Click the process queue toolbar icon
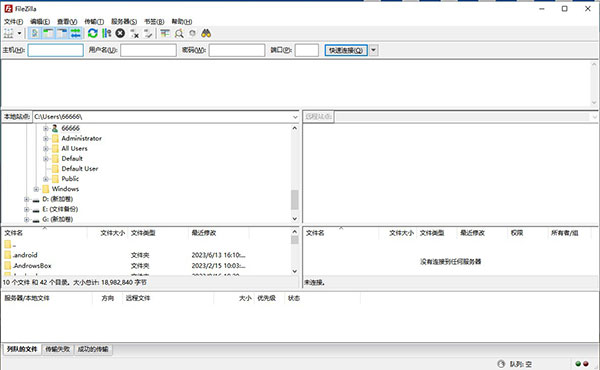 106,34
